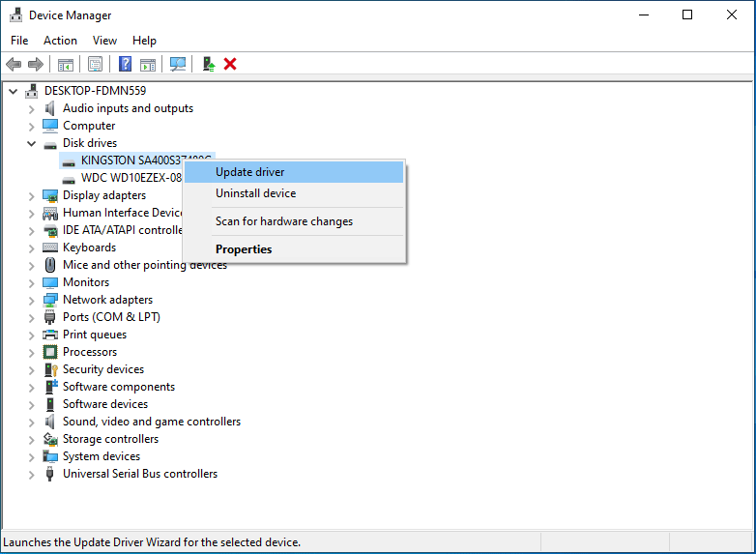Expand the IDE ATA/ATAPI controllers node

[31, 231]
